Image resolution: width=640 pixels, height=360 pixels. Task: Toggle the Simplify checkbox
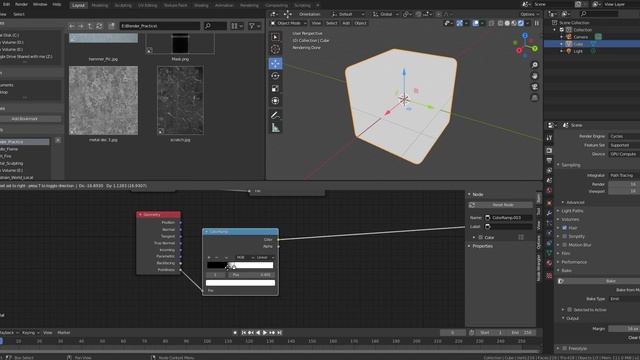pos(565,236)
